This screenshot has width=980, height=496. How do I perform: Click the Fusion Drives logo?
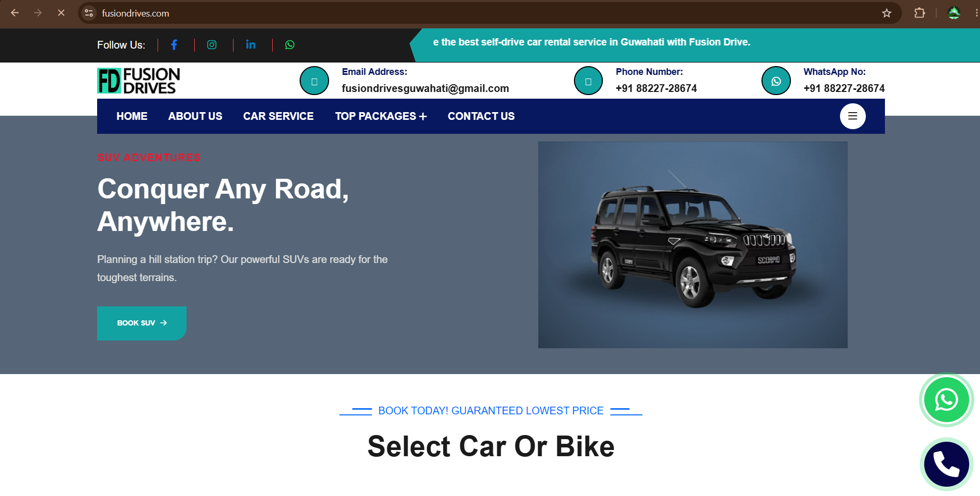coord(138,81)
